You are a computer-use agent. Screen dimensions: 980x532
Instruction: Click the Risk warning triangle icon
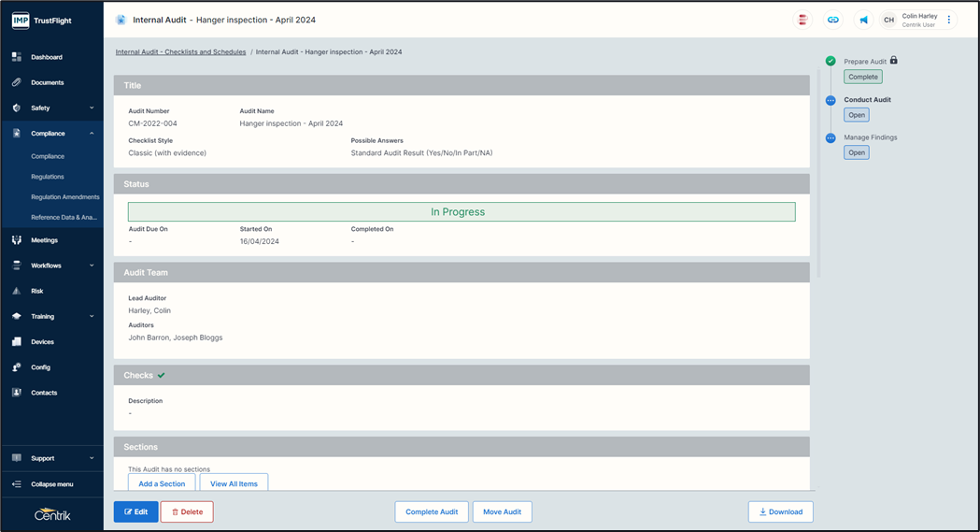(17, 291)
